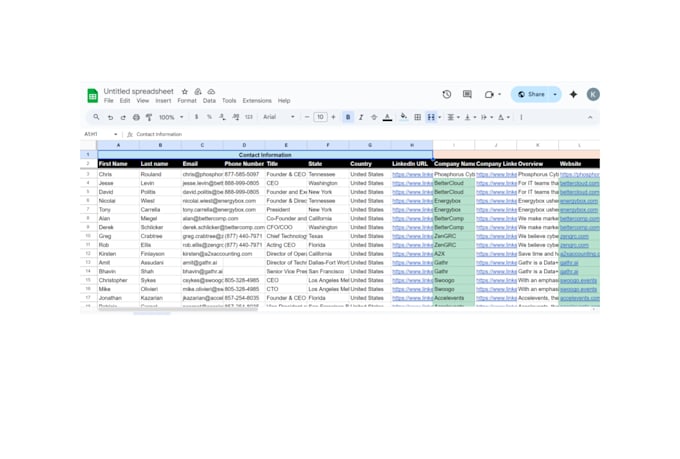Viewport: 680px width, 459px height.
Task: Open text wrapping dropdown
Action: (x=487, y=117)
